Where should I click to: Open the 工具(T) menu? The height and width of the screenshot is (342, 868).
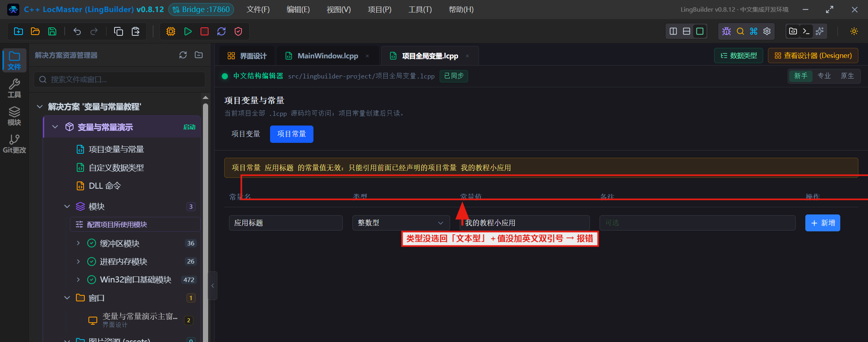pyautogui.click(x=420, y=10)
